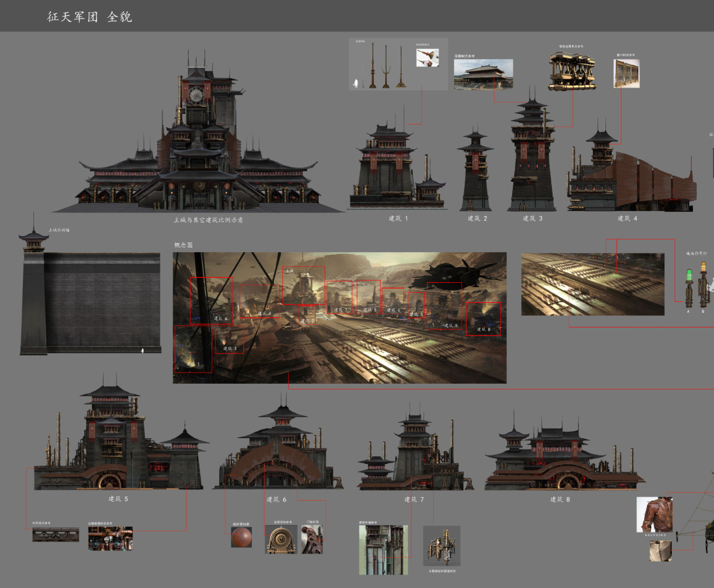714x588 pixels.
Task: Click the 建筑 8 caption under its building
Action: tap(560, 499)
